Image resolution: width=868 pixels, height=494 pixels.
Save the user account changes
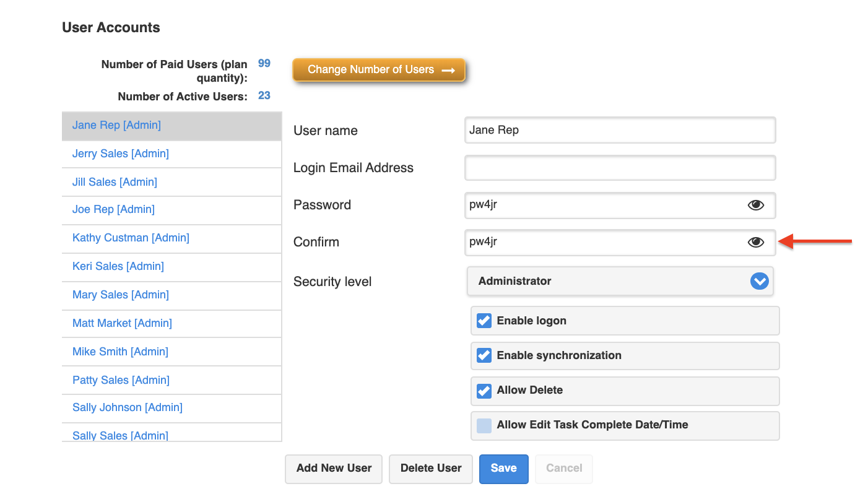(x=503, y=469)
